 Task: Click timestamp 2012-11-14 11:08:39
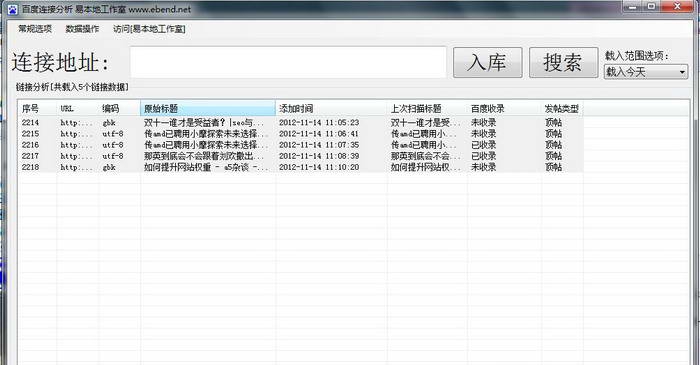tap(319, 156)
